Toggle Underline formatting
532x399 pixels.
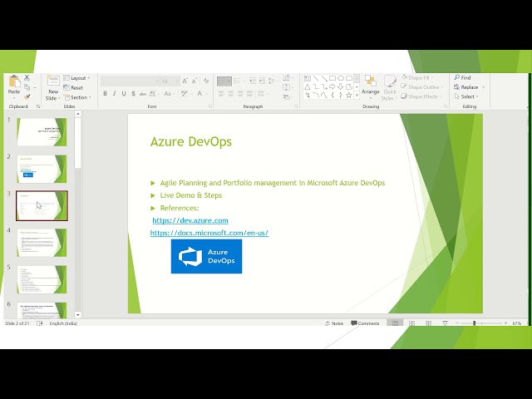point(124,94)
